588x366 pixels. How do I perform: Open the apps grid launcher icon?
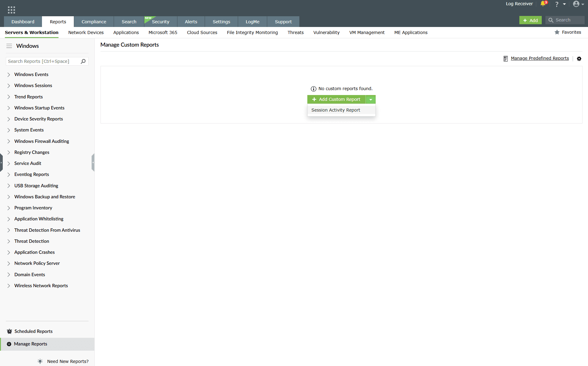tap(11, 9)
